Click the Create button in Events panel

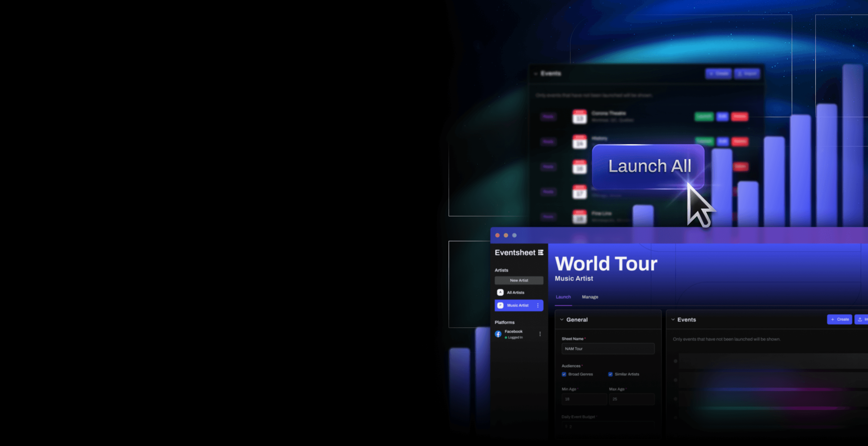point(839,319)
